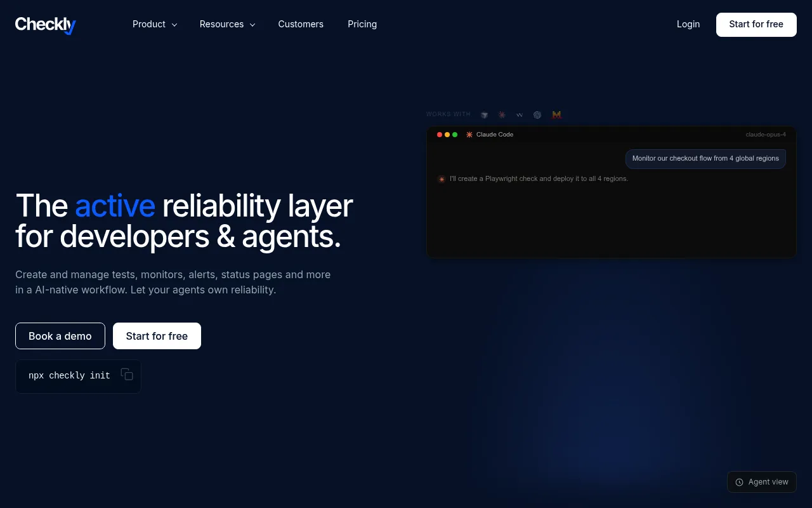Click the clock icon in Agent view

[739, 482]
